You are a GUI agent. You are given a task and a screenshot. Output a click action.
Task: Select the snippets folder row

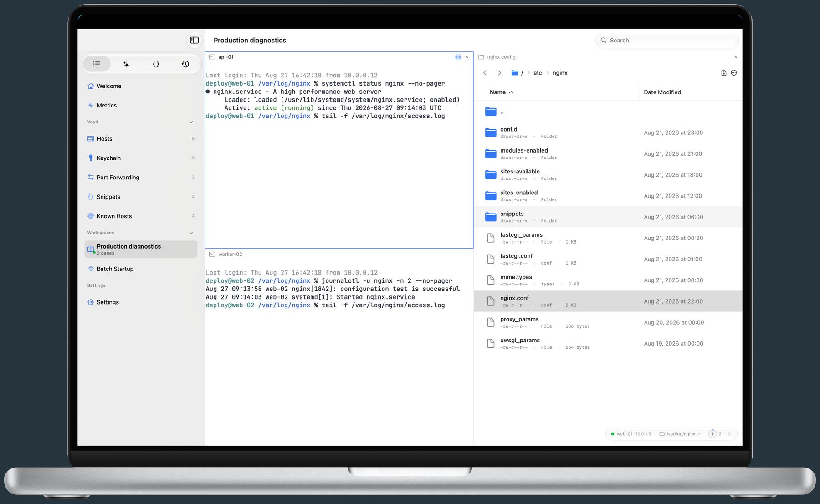[608, 217]
